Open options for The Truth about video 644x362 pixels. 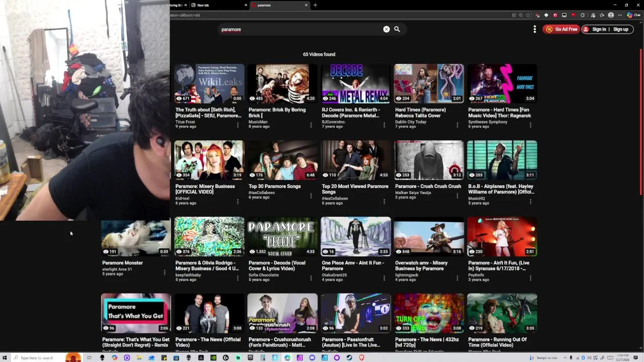[x=237, y=125]
